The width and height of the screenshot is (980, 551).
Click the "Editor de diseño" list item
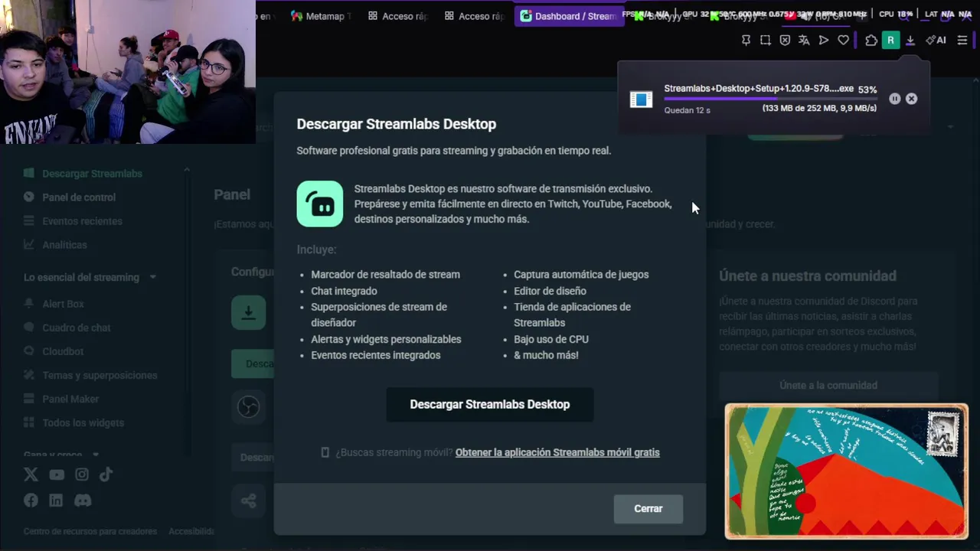(550, 291)
